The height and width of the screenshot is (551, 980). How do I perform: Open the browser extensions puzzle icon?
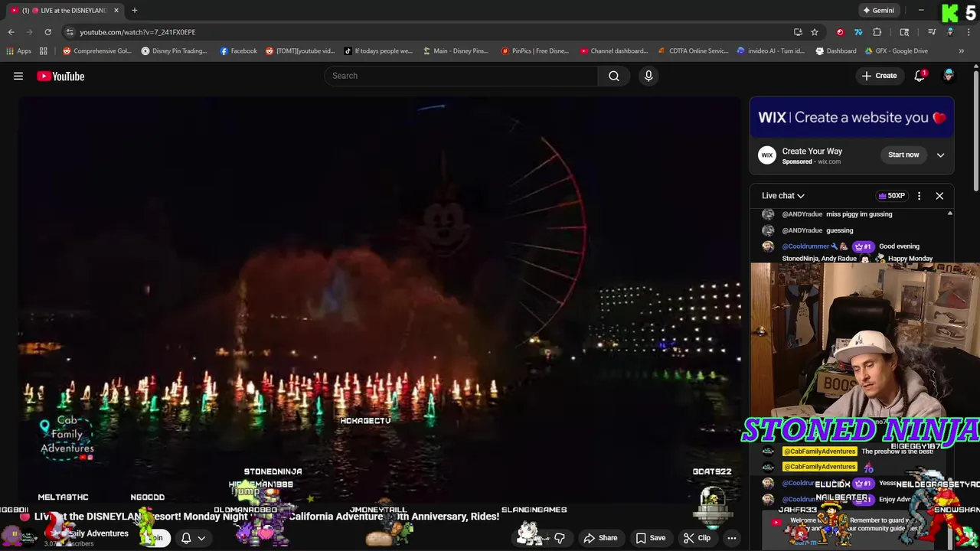[877, 32]
